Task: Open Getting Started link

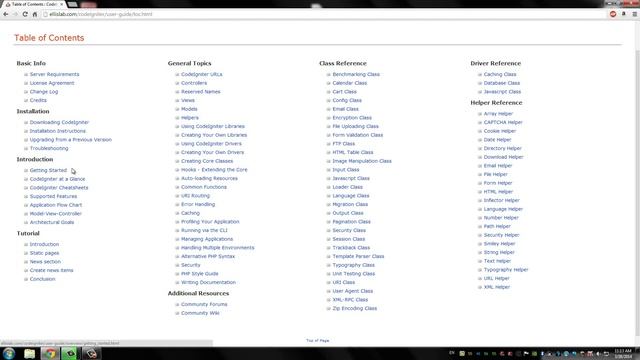Action: click(x=48, y=170)
